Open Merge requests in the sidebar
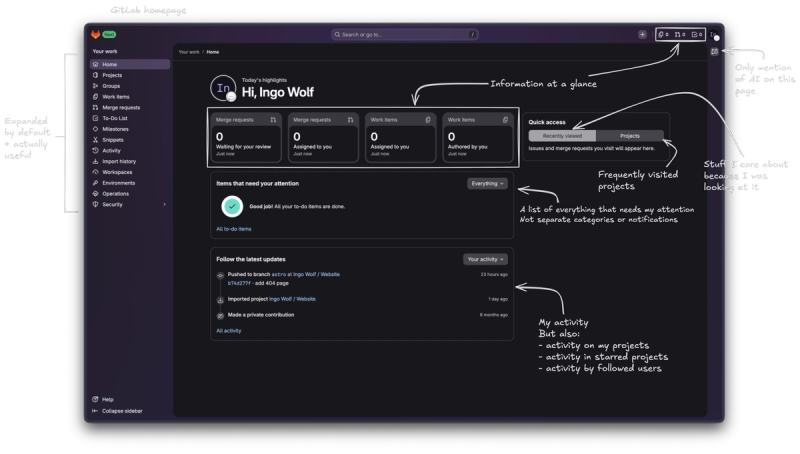800x454 pixels. point(130,108)
